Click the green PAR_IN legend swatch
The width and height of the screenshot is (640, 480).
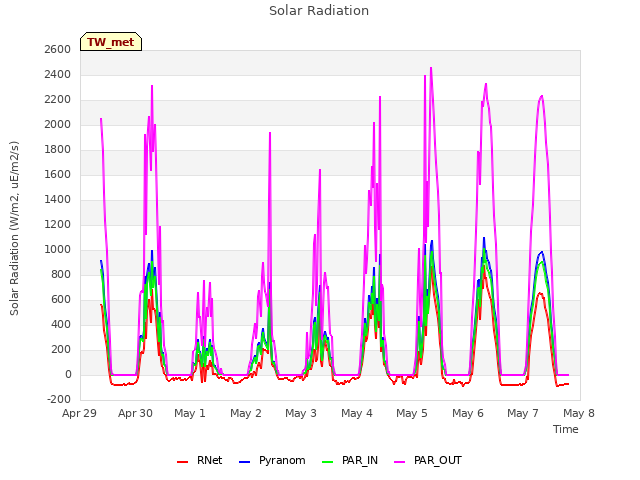click(327, 462)
